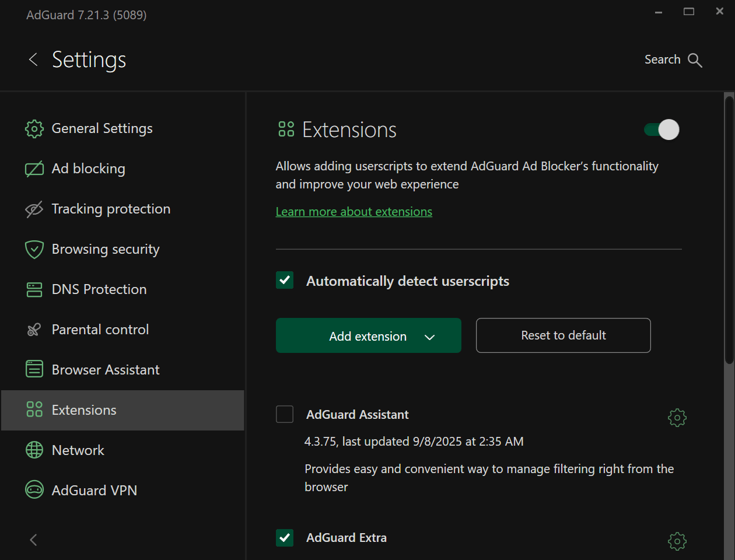This screenshot has height=560, width=735.
Task: Open the General Settings section
Action: tap(123, 129)
